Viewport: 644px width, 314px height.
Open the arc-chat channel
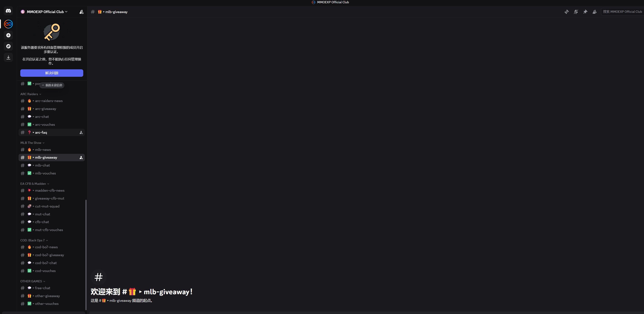coord(52,117)
